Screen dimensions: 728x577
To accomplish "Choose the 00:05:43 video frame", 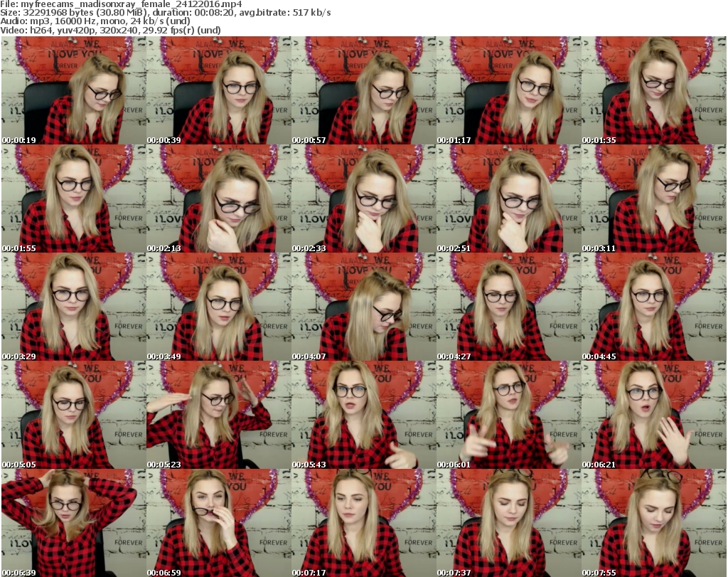I will [x=363, y=415].
